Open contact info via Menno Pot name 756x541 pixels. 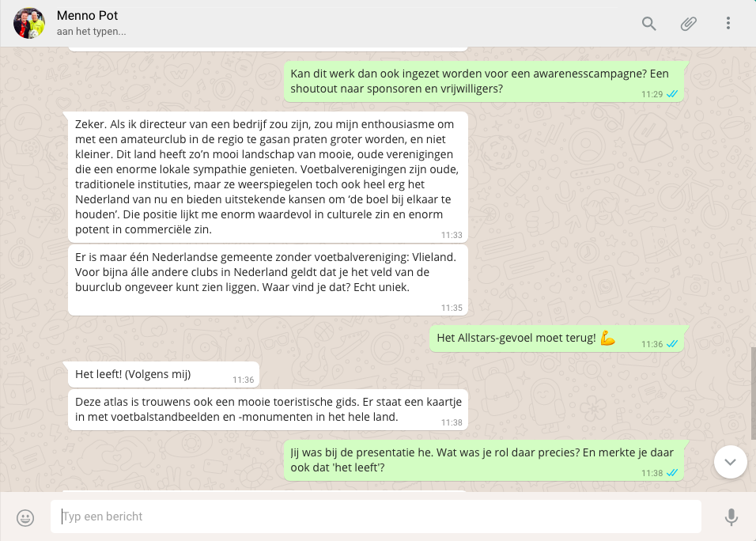(87, 16)
